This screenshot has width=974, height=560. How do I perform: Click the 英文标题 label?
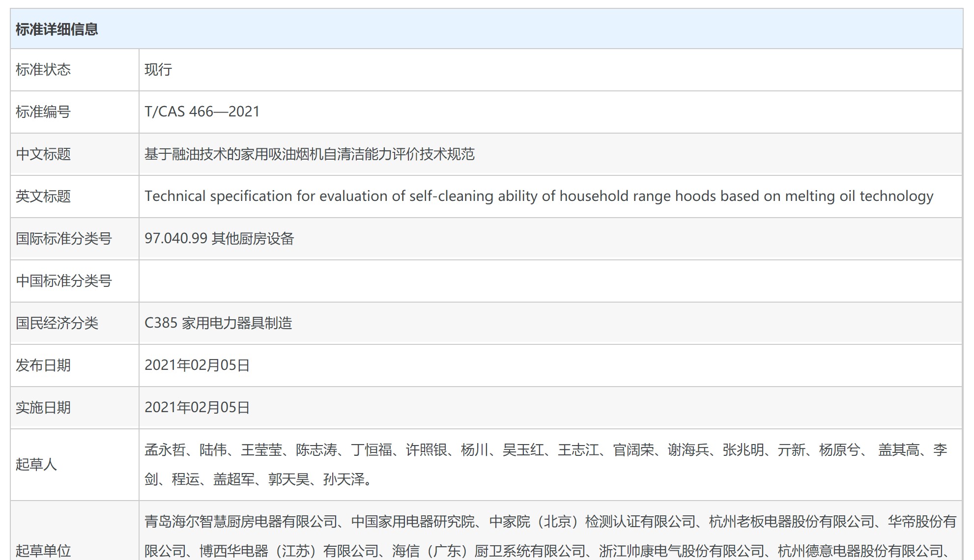(x=43, y=196)
